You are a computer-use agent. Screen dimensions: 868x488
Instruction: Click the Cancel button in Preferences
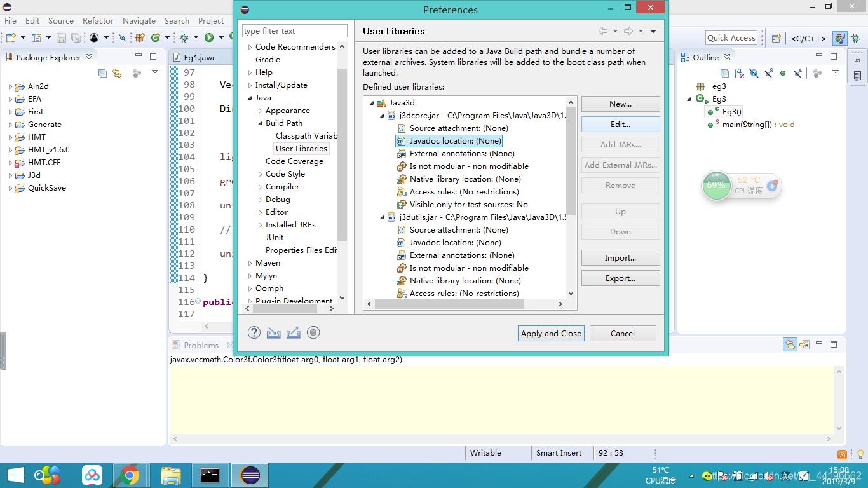coord(623,333)
